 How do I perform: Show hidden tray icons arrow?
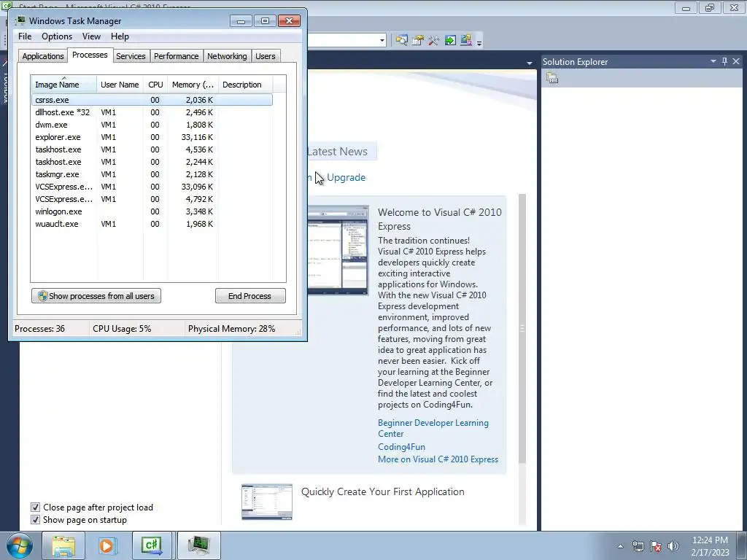click(620, 546)
